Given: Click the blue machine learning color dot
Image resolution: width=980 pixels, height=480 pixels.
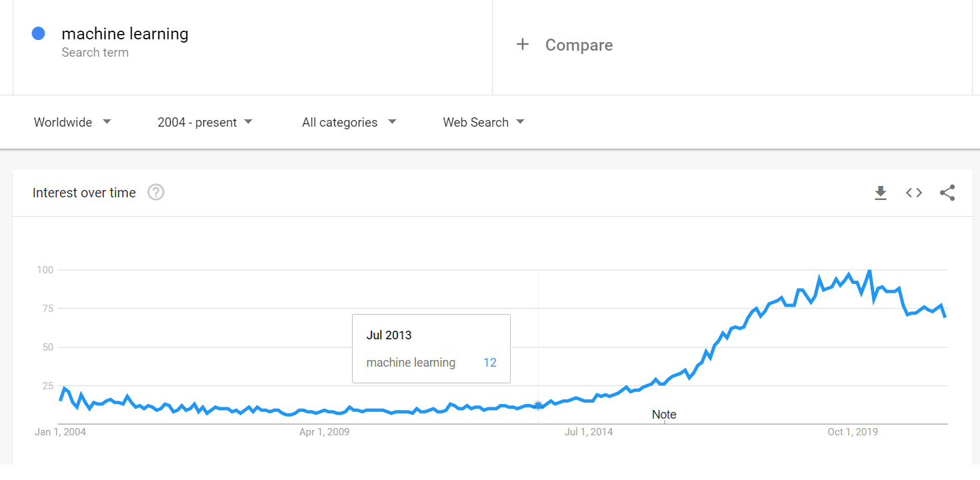Looking at the screenshot, I should click(39, 33).
